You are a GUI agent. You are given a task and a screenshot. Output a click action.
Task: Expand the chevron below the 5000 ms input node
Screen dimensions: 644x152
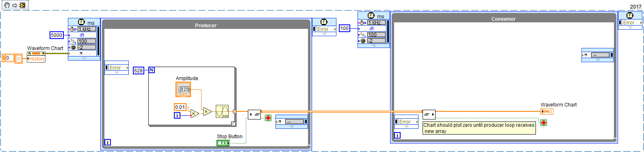click(x=84, y=58)
